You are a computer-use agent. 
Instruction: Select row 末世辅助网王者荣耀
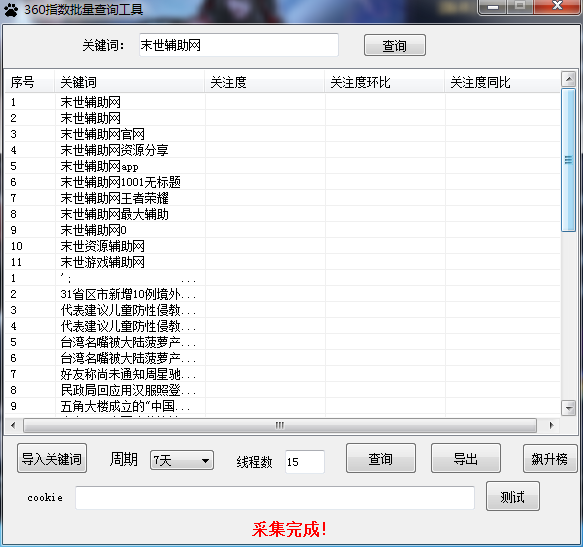[x=283, y=198]
